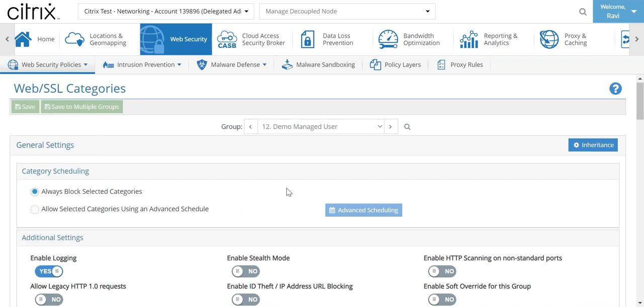
Task: Select the Locations & Geomapping cloud icon
Action: (x=74, y=39)
